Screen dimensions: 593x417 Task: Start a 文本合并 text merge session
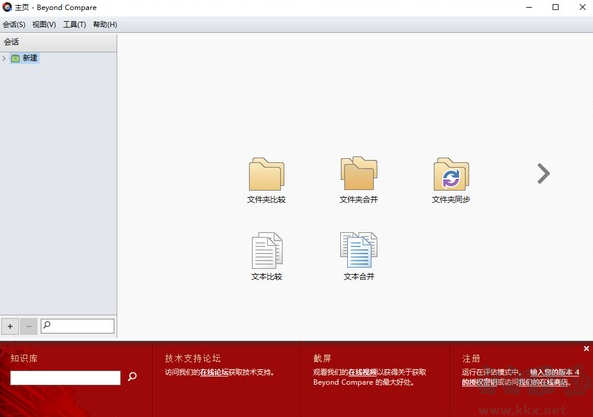click(359, 256)
